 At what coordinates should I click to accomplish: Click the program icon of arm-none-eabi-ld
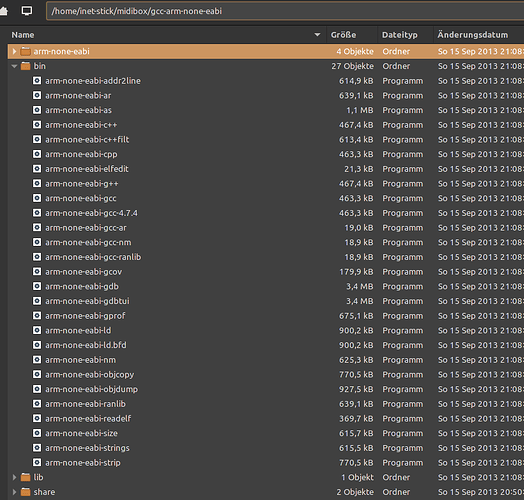tap(37, 331)
